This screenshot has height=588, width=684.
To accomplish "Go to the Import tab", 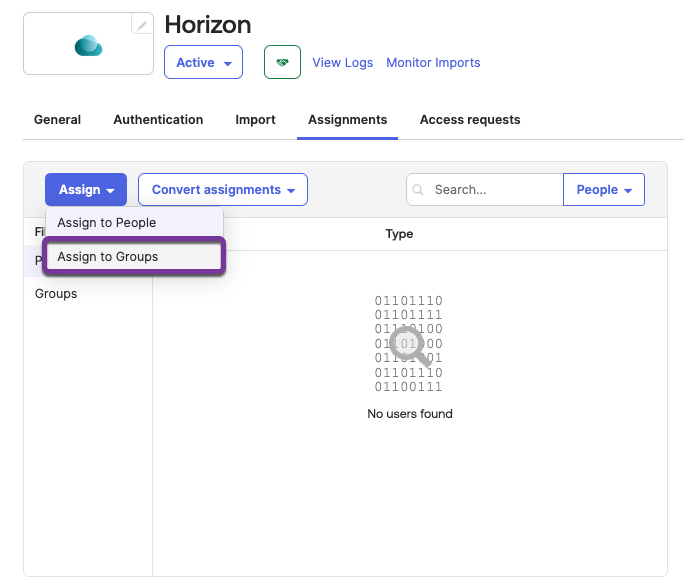I will (255, 120).
